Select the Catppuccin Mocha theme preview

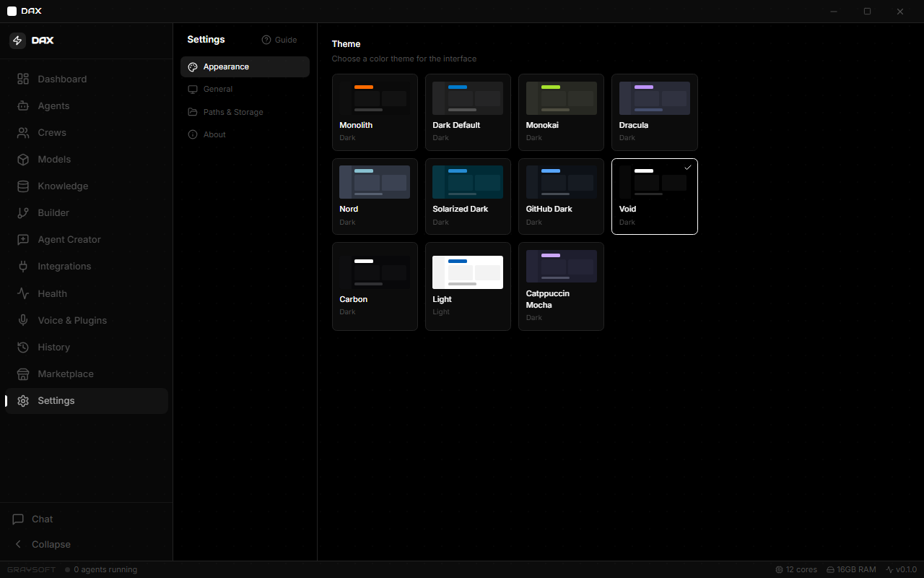(561, 266)
